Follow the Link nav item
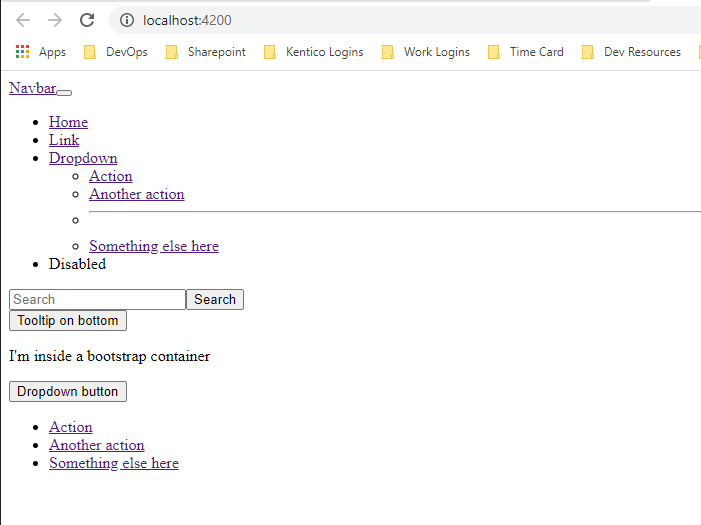Viewport: 701px width, 525px height. [x=64, y=140]
